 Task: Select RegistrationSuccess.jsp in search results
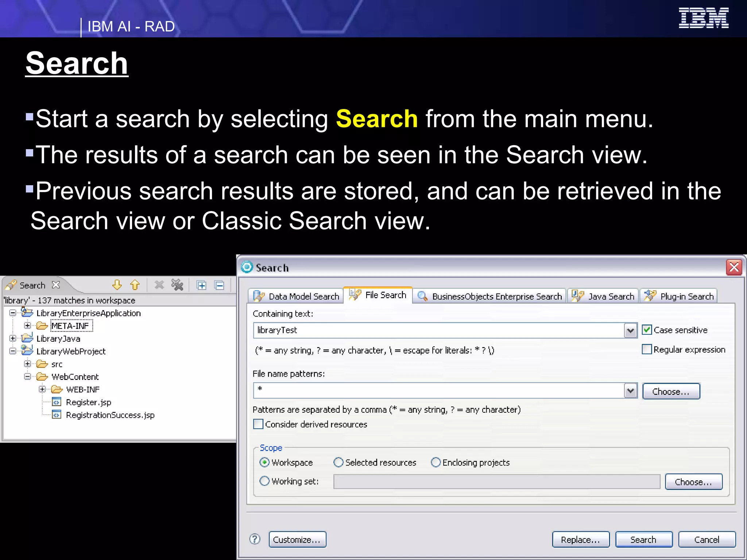click(x=110, y=415)
